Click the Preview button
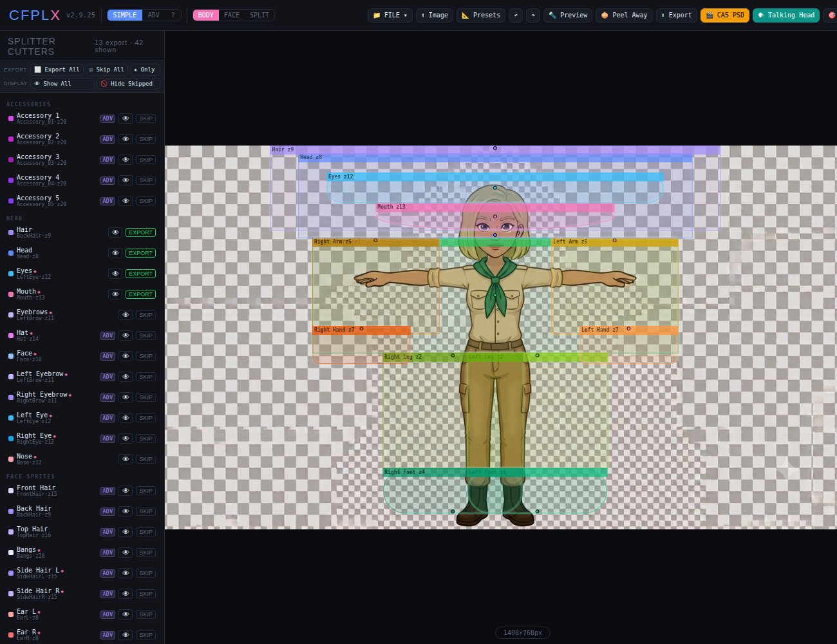 click(568, 15)
